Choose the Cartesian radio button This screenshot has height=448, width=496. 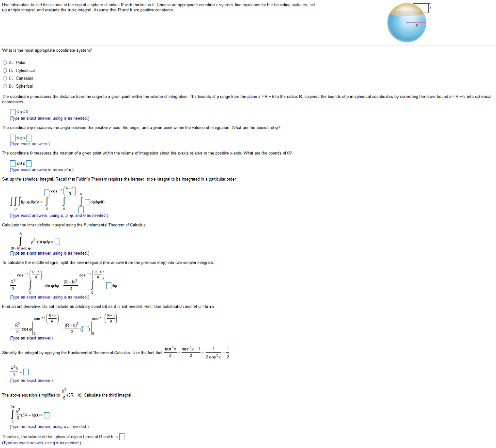[5, 78]
